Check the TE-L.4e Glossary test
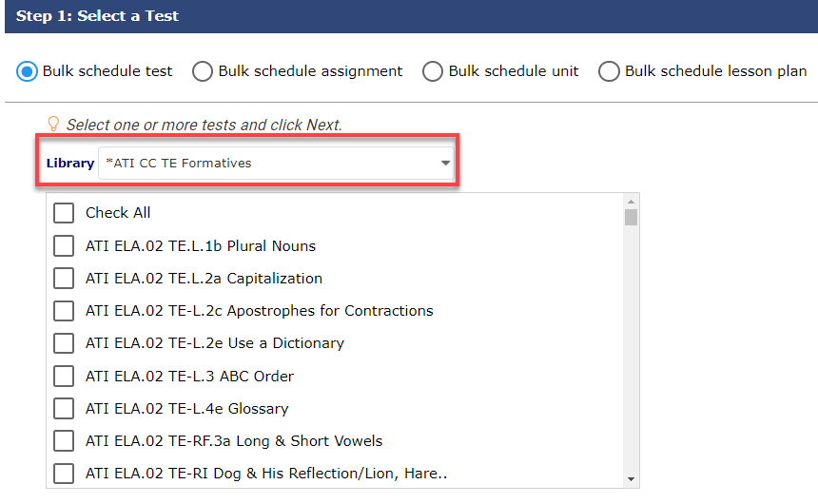Screen dimensions: 818x504 (x=64, y=409)
